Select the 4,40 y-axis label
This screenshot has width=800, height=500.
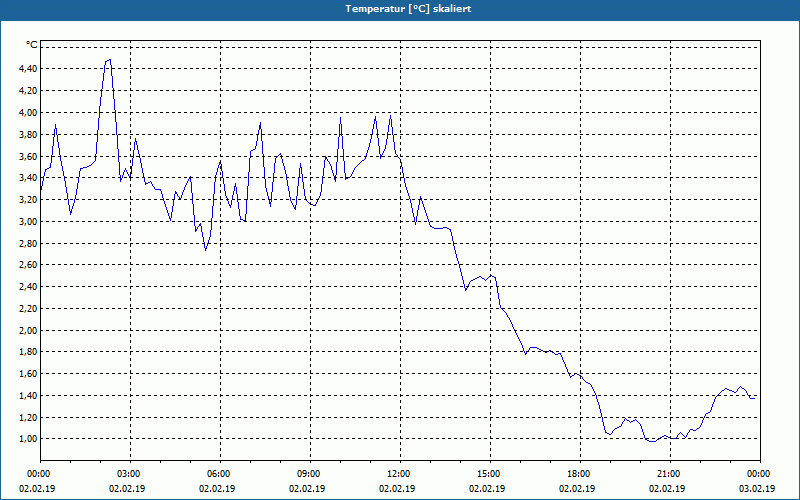tap(28, 68)
